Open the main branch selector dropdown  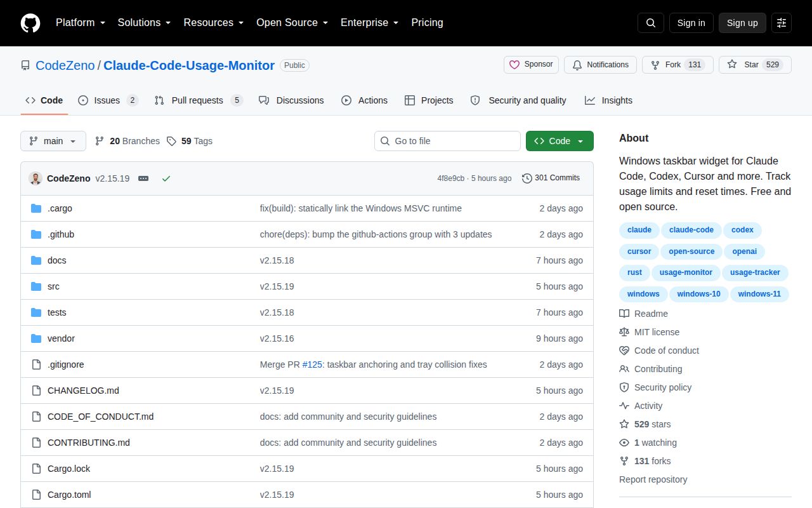click(53, 141)
